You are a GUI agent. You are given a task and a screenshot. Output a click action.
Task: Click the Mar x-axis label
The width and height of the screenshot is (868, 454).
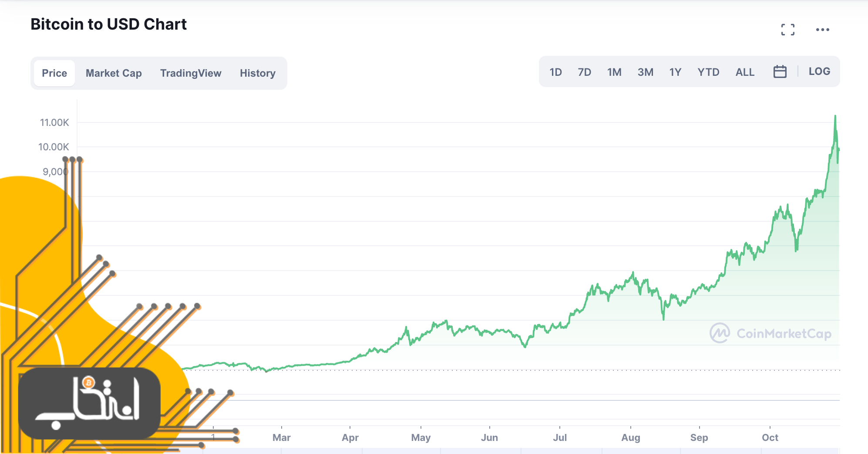coord(281,437)
